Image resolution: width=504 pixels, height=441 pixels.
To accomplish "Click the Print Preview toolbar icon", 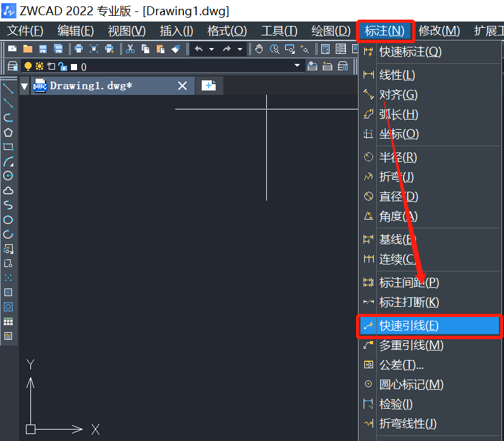I will click(94, 49).
